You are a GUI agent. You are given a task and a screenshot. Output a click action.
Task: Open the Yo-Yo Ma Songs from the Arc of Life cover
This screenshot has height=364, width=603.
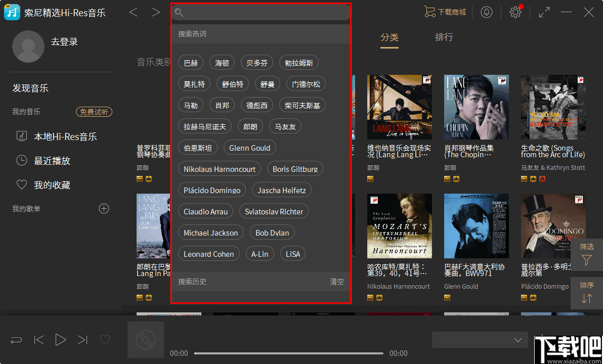point(553,107)
